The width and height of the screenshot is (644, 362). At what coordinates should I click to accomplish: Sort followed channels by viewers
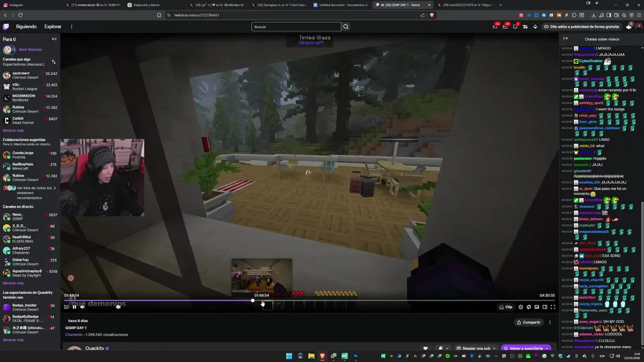(x=53, y=62)
